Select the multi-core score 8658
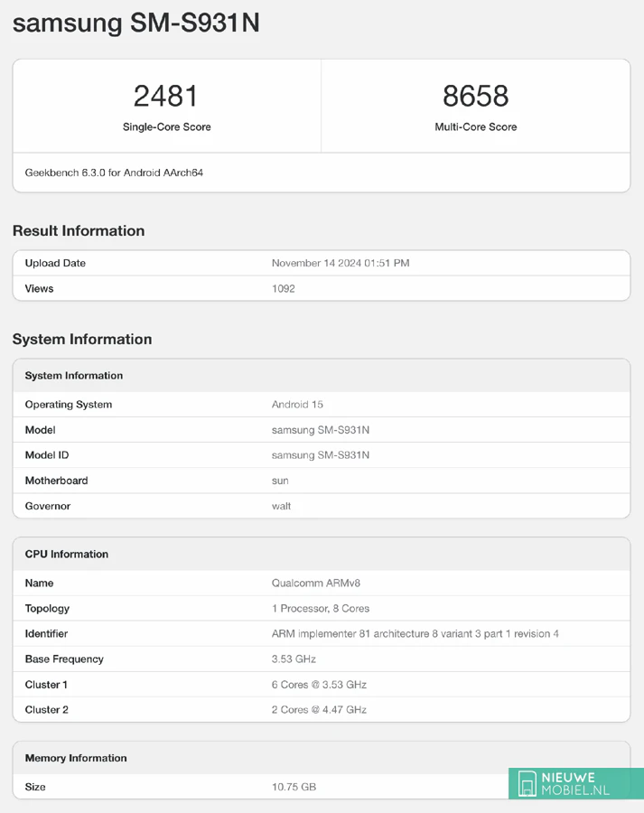The image size is (644, 813). (x=475, y=96)
